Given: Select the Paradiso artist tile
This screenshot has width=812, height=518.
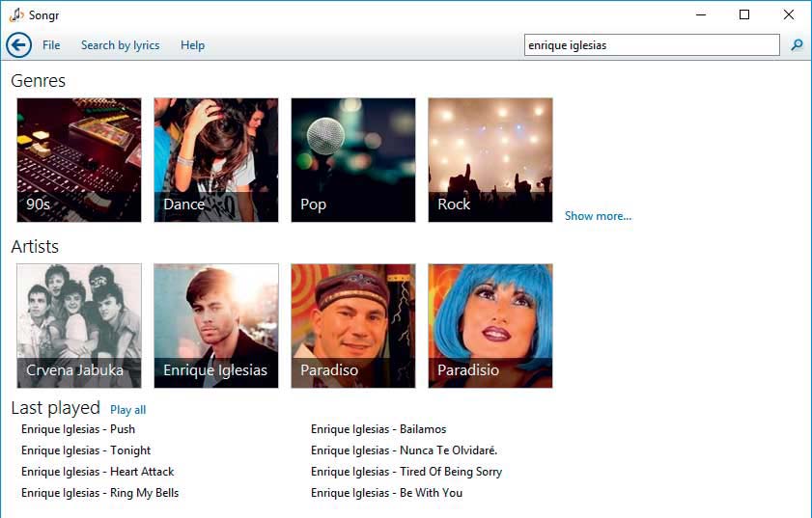Looking at the screenshot, I should tap(353, 325).
